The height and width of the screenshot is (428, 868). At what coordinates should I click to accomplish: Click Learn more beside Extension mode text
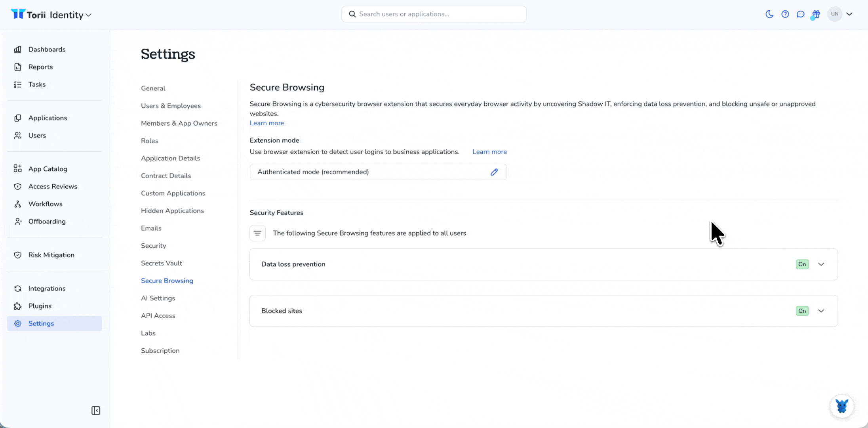(489, 152)
